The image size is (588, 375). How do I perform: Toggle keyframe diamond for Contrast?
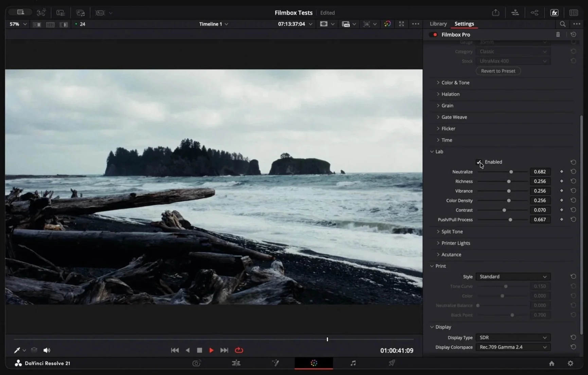(x=561, y=210)
